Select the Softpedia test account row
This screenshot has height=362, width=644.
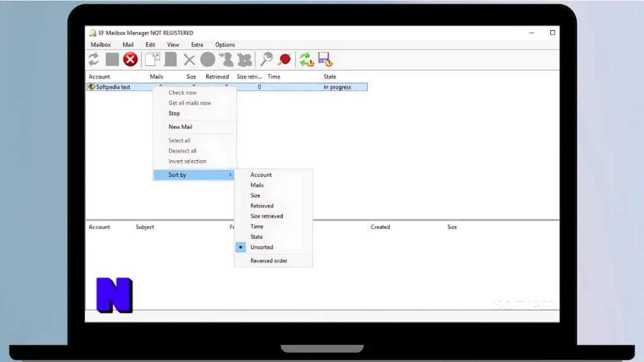point(226,87)
